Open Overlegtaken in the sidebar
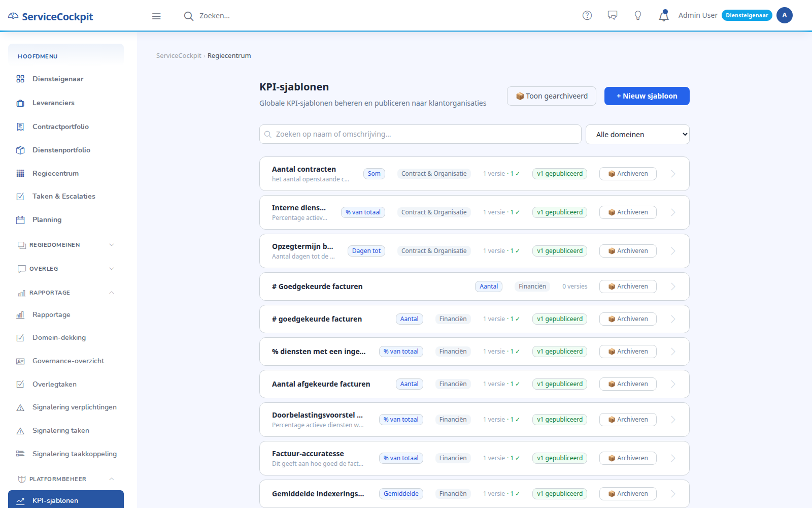 66,385
